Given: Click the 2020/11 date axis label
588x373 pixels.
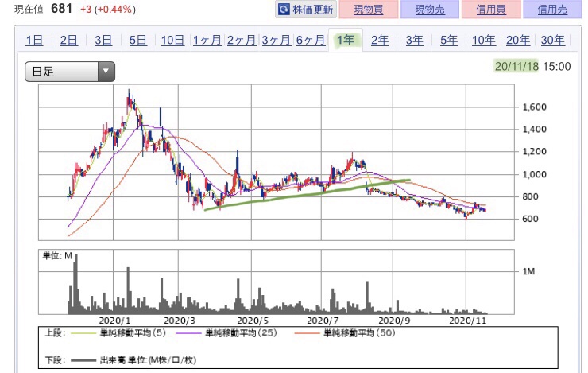Looking at the screenshot, I should (468, 321).
